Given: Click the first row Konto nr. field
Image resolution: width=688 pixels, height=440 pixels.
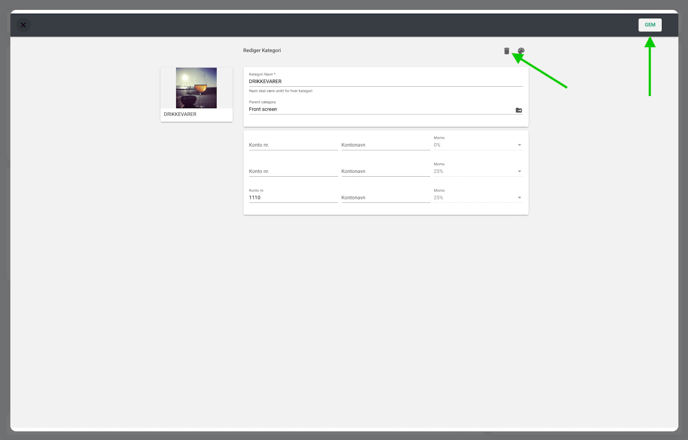Looking at the screenshot, I should (292, 145).
